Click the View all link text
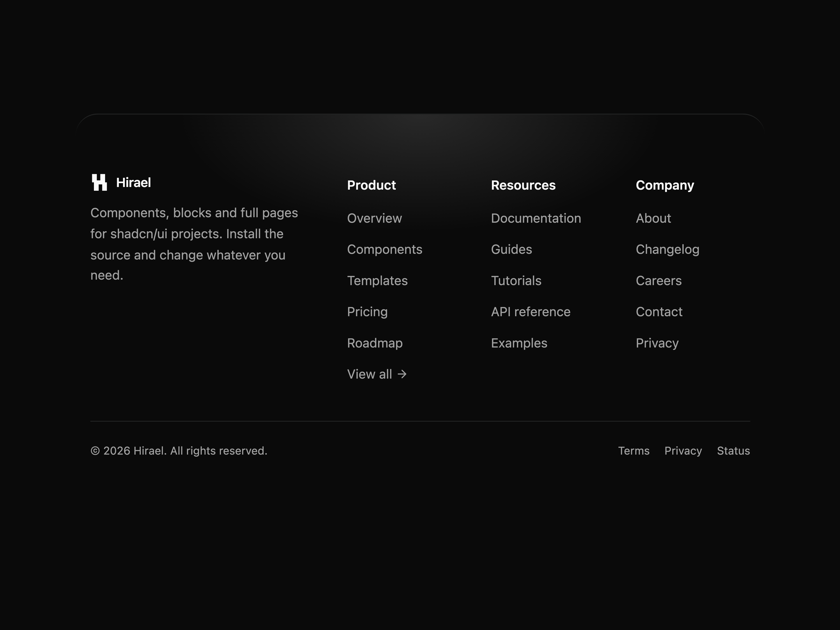Screen dimensions: 840x630 coord(370,374)
